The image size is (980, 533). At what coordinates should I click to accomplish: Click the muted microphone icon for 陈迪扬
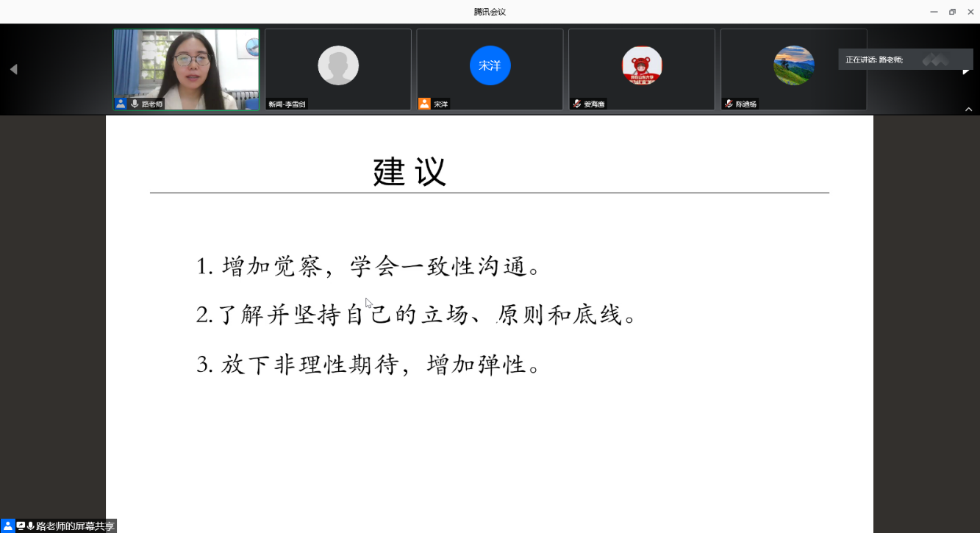coord(729,104)
